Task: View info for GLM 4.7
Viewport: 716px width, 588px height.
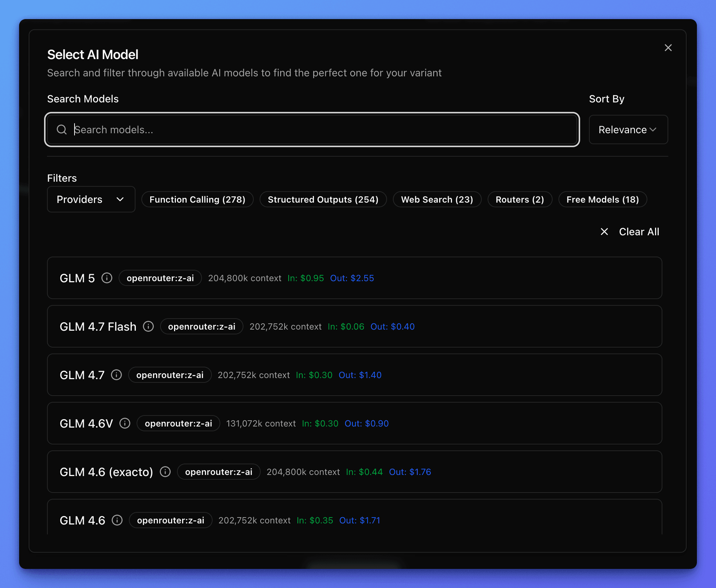Action: tap(116, 375)
